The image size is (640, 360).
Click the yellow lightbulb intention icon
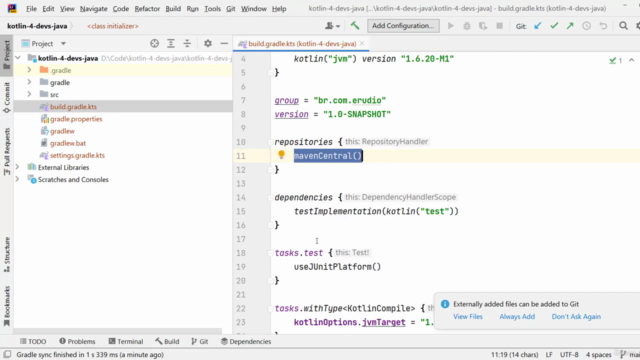point(281,154)
